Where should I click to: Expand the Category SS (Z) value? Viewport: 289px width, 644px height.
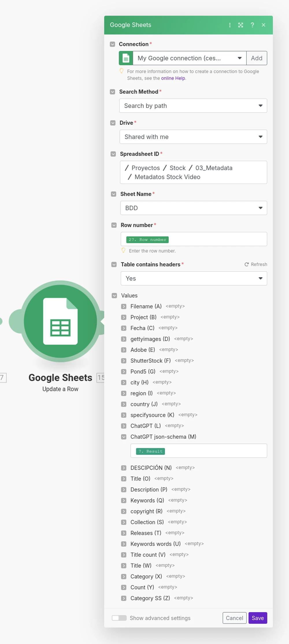click(x=124, y=598)
